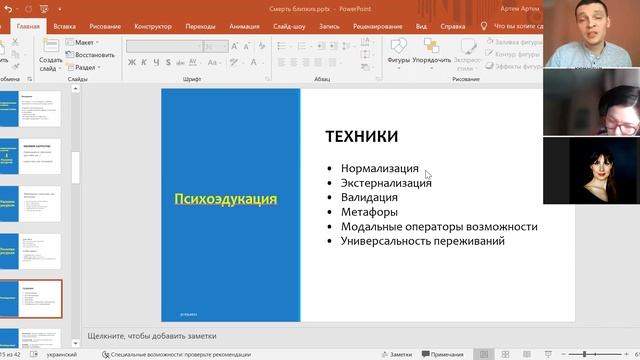Click character spacing AV icon
640x360 pixels.
coord(194,62)
